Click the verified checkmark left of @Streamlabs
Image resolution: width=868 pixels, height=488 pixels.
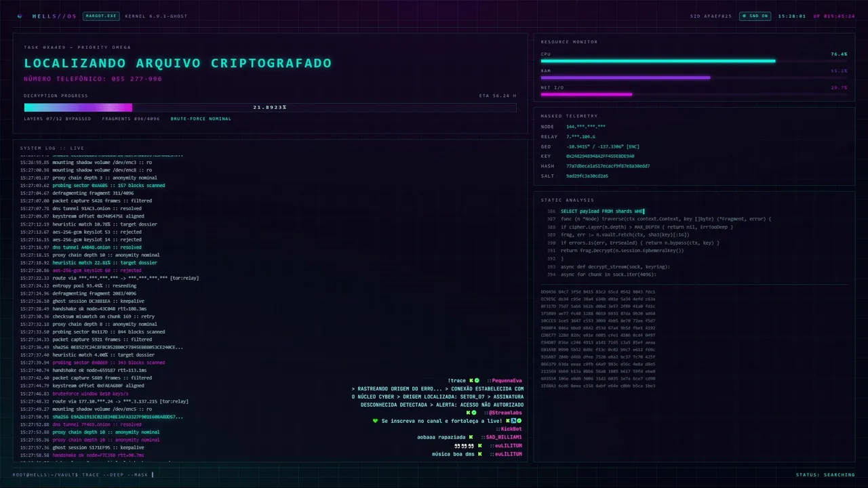coord(475,412)
